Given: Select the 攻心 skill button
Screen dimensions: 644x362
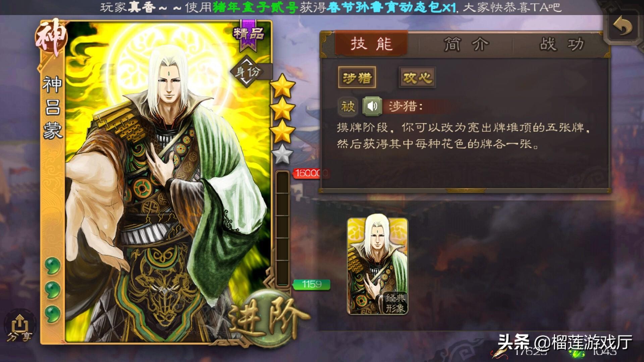Looking at the screenshot, I should click(x=417, y=78).
